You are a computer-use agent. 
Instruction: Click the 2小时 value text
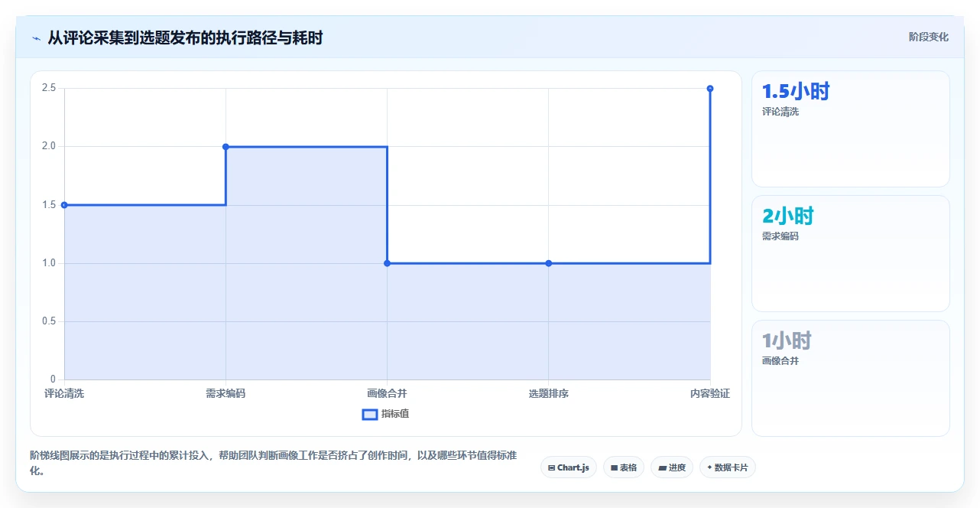(x=788, y=217)
